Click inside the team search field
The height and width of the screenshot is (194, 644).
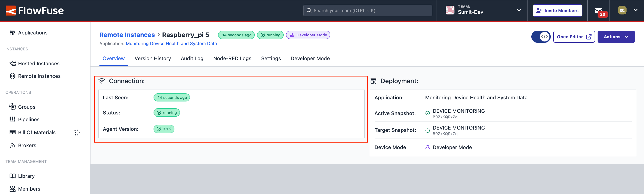point(368,10)
